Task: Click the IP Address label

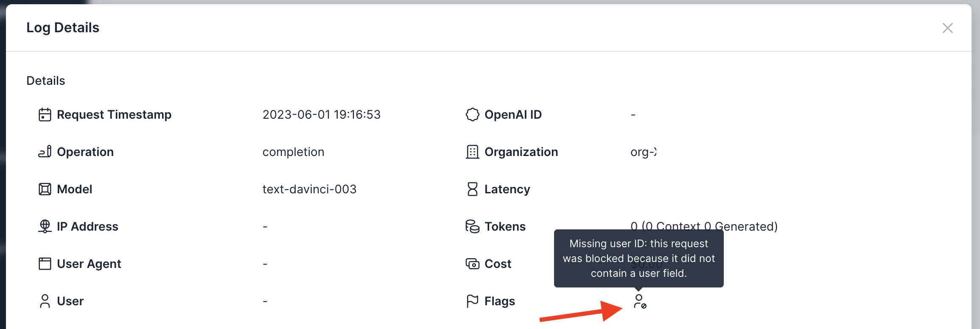Action: tap(87, 226)
